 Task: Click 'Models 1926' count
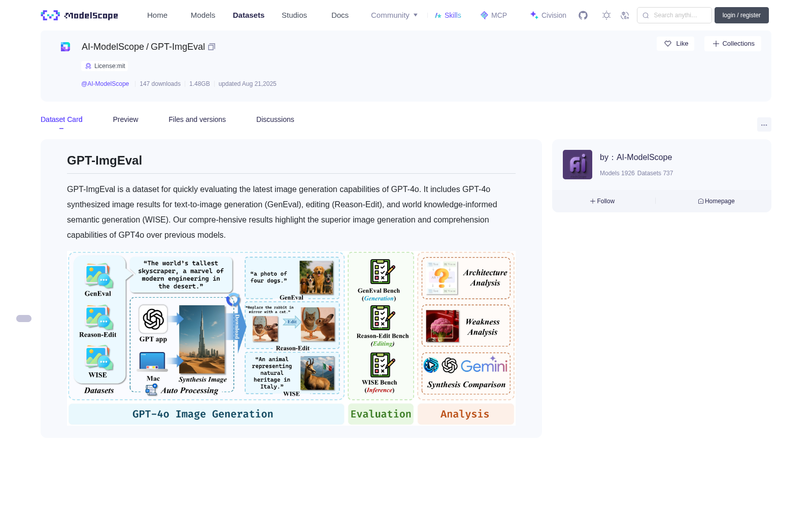[617, 173]
